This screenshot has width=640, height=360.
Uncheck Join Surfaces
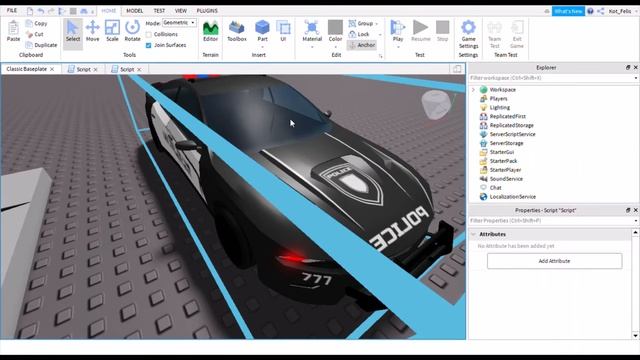point(149,45)
